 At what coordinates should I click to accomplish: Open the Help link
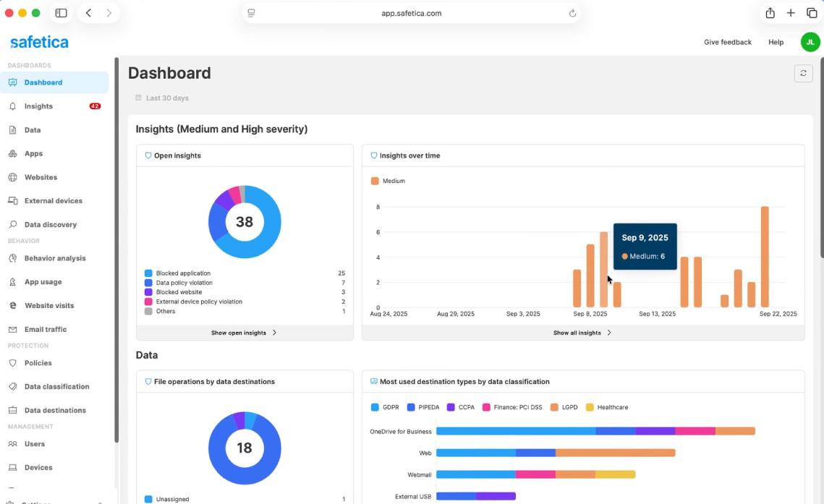tap(776, 42)
